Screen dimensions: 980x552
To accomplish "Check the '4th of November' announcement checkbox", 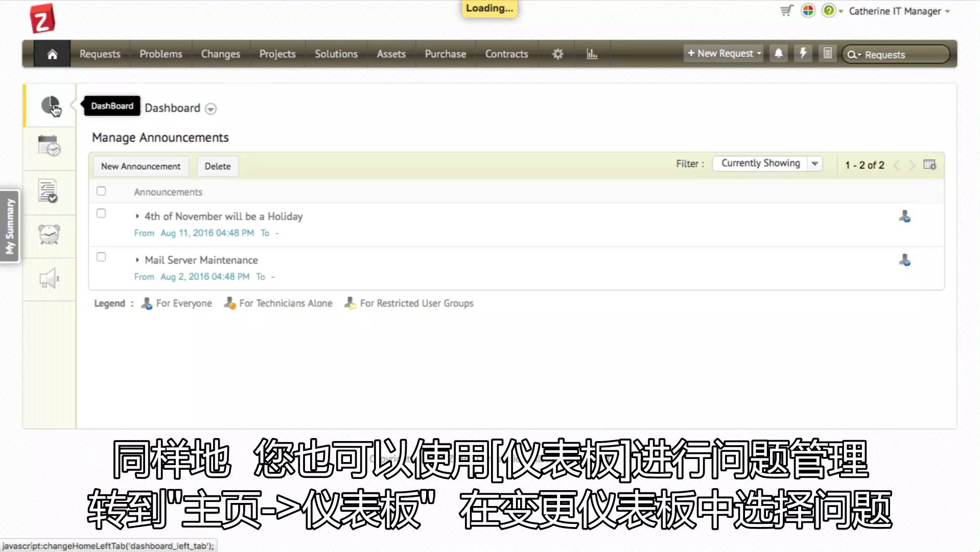I will 101,213.
